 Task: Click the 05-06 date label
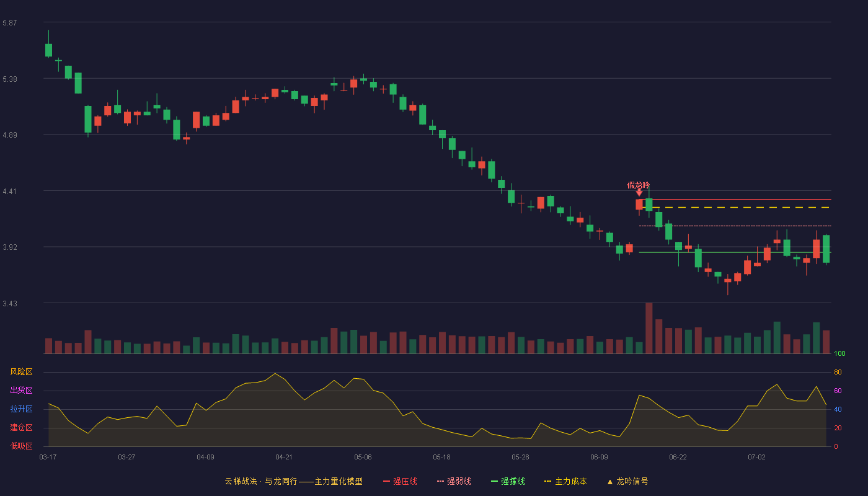coord(363,457)
